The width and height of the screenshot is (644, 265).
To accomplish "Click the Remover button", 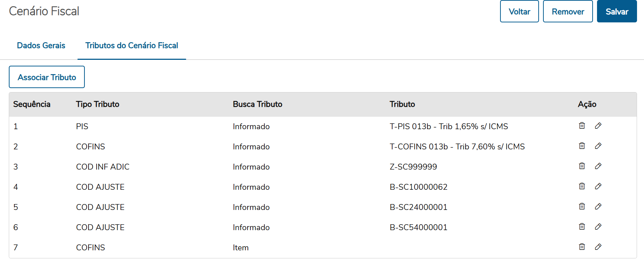I will point(568,12).
